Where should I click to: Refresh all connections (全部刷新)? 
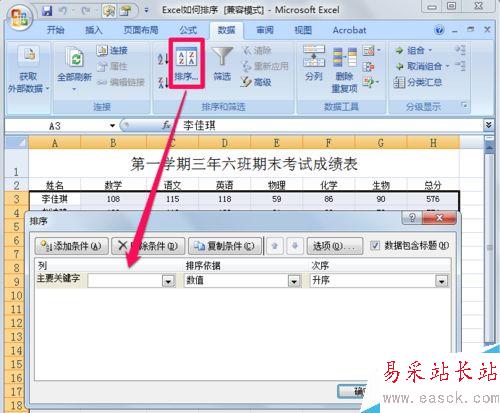pos(74,69)
